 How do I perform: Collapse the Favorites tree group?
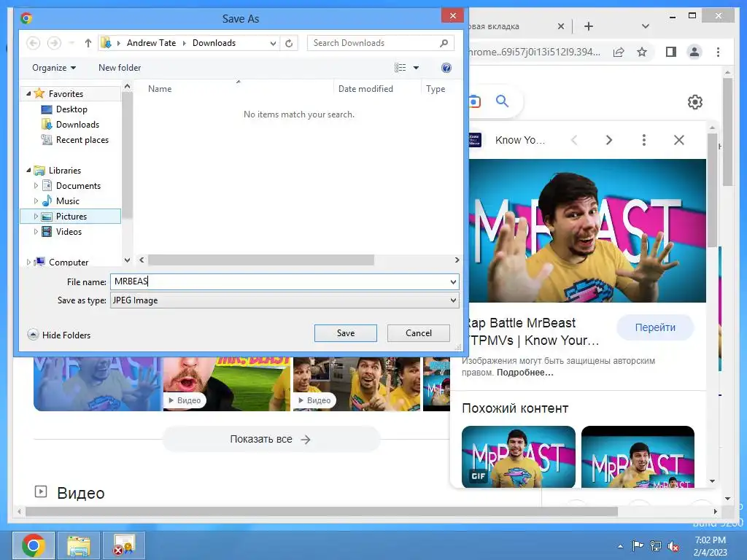point(28,93)
